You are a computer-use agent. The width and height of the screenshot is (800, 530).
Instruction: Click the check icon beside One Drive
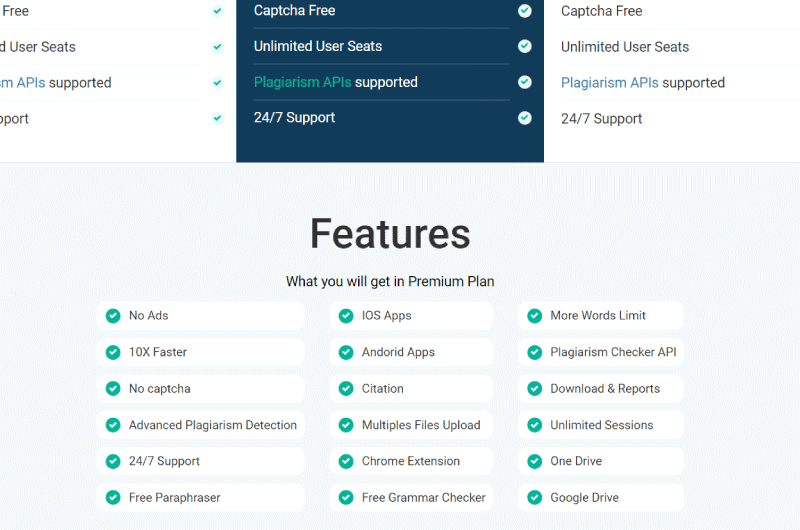click(x=535, y=461)
